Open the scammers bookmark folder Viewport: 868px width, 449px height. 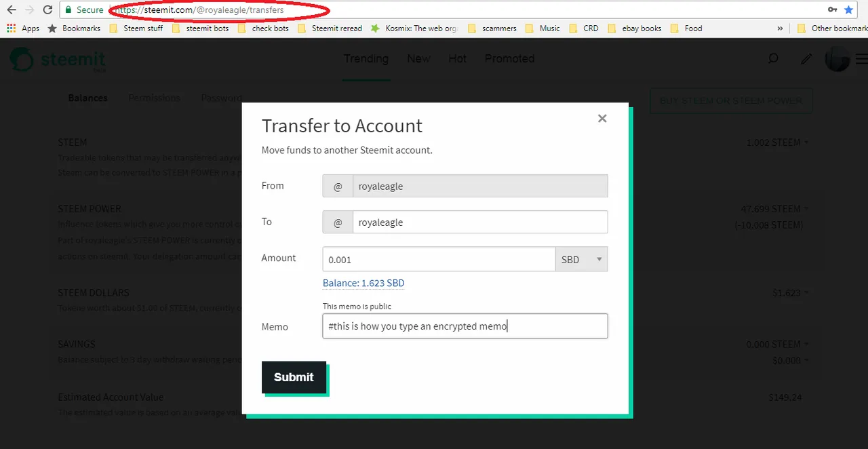pos(492,28)
